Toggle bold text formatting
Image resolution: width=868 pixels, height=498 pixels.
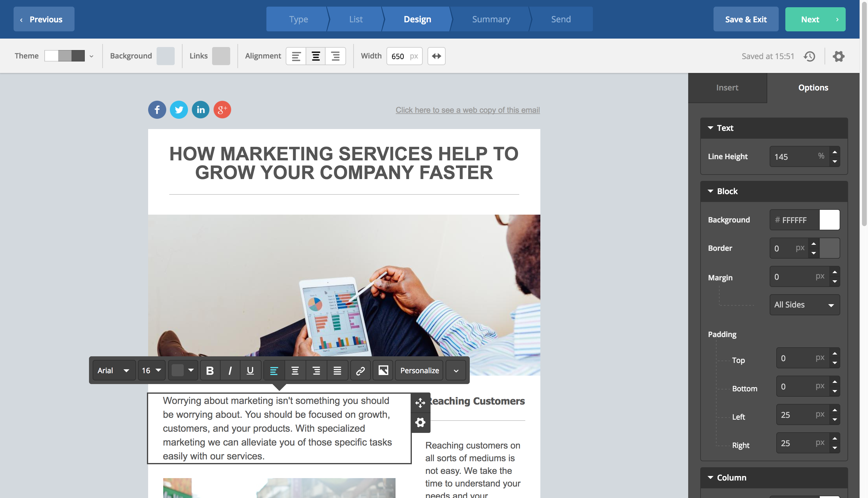point(210,370)
